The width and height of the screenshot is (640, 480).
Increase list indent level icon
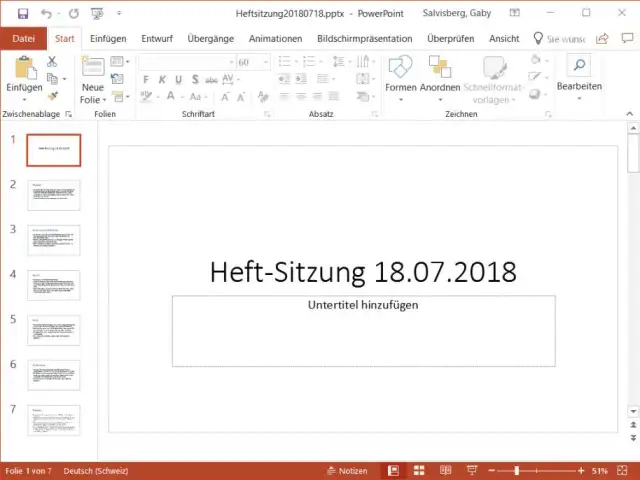click(x=301, y=78)
